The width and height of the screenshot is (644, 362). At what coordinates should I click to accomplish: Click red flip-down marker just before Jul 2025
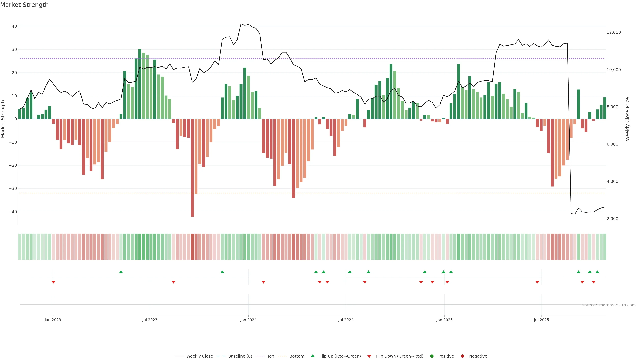coord(537,282)
